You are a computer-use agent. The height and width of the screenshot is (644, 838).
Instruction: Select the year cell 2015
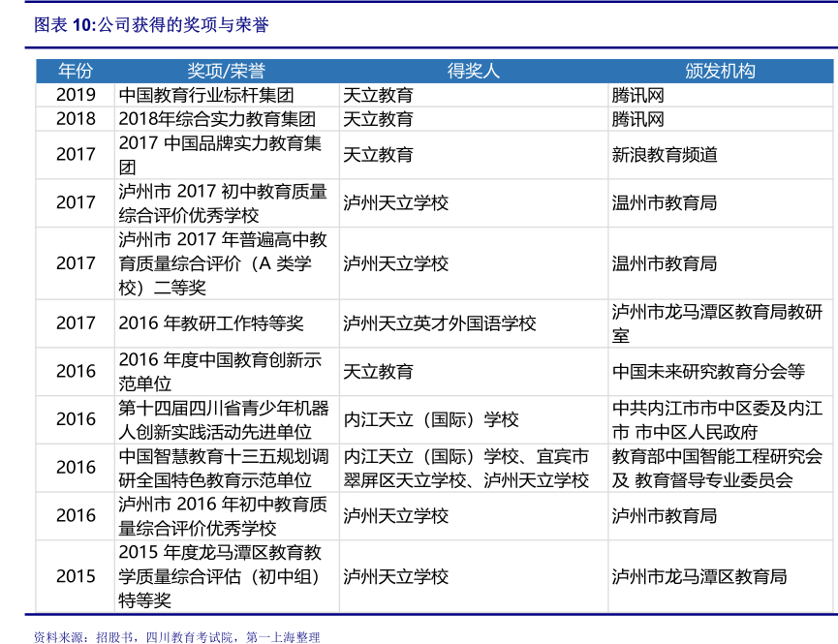coord(76,576)
